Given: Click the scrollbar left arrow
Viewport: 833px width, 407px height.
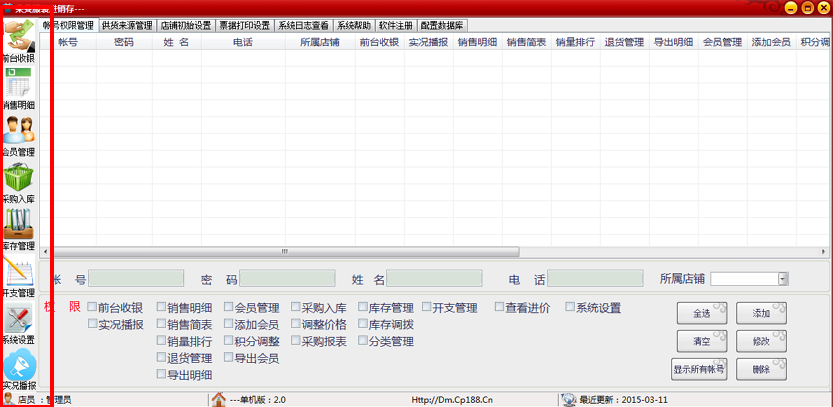Looking at the screenshot, I should pyautogui.click(x=45, y=251).
